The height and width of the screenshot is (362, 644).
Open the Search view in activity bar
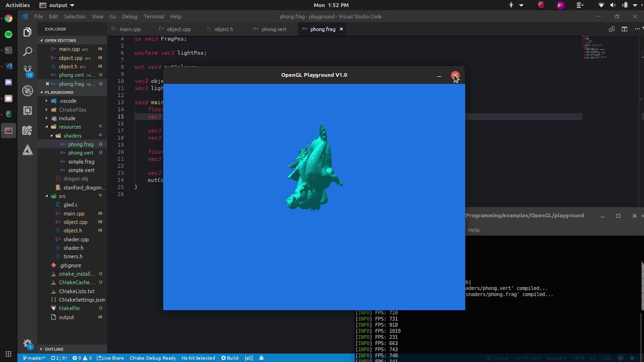pyautogui.click(x=28, y=51)
